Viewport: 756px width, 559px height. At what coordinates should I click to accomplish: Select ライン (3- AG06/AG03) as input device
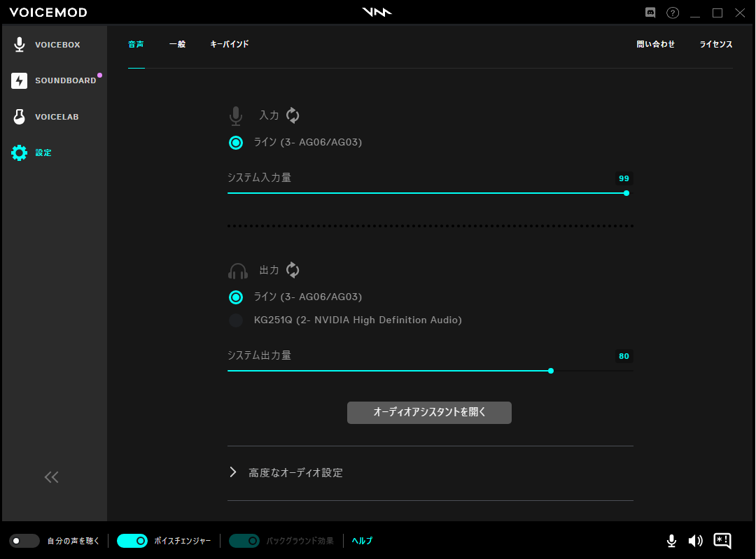[x=236, y=143]
